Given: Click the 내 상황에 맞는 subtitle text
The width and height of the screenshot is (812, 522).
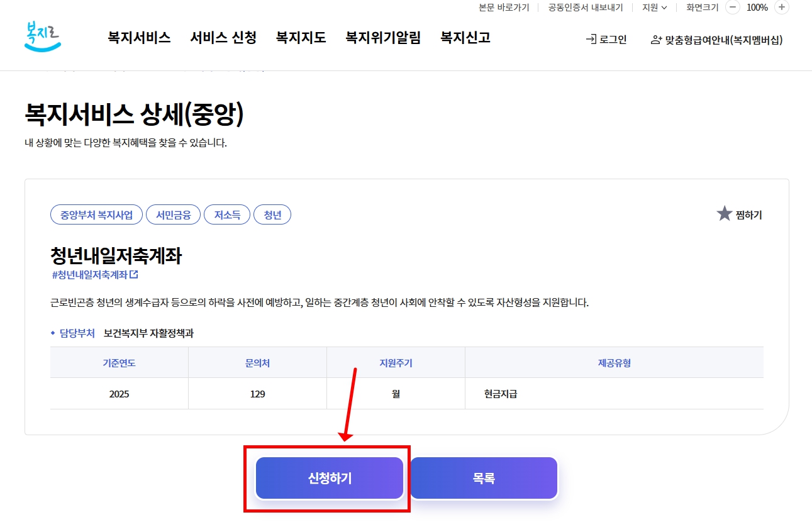Looking at the screenshot, I should pos(126,143).
